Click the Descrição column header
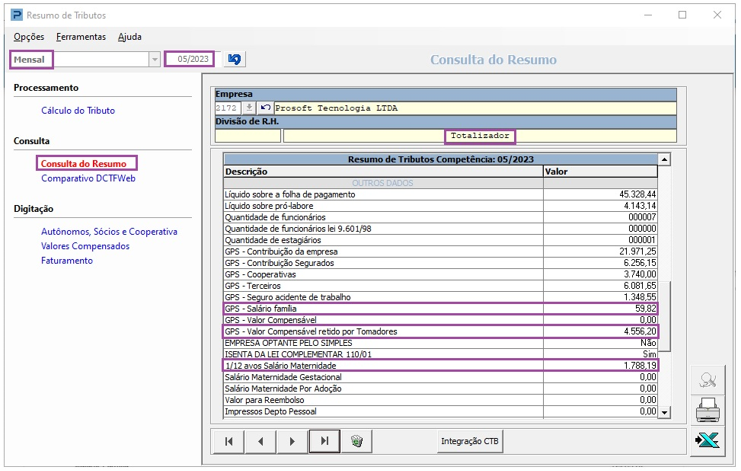 383,171
